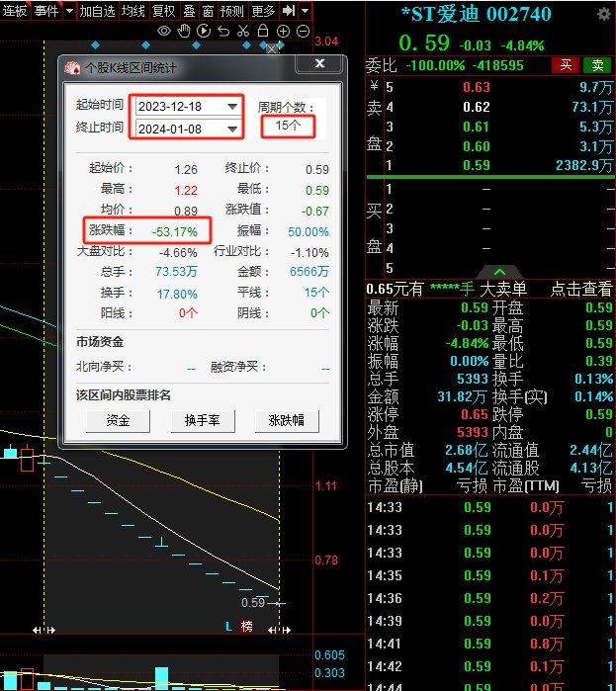Open the 均线 moving average menu
616x691 pixels.
pyautogui.click(x=133, y=11)
